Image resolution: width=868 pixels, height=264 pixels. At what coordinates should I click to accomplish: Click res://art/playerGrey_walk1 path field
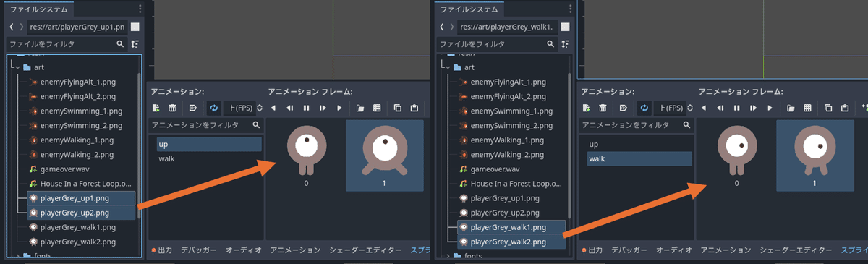coord(508,27)
